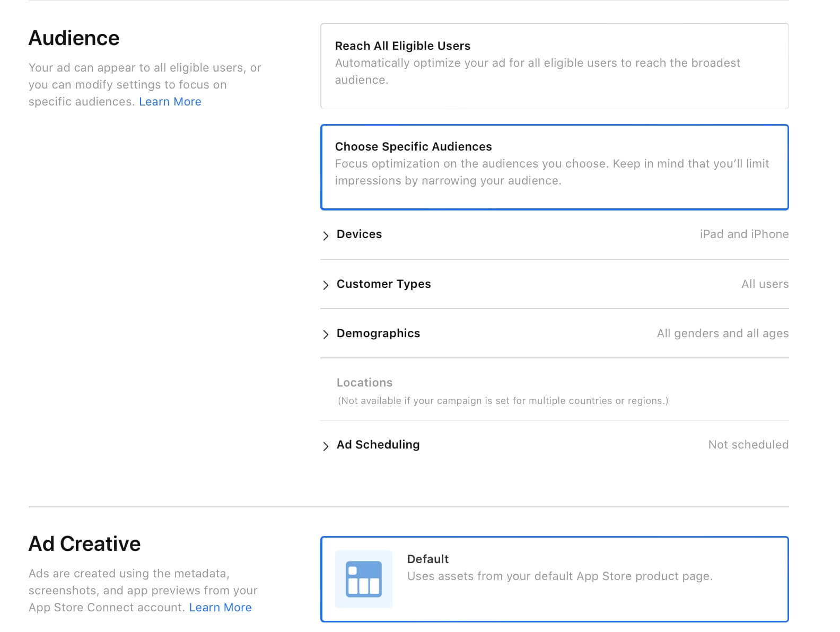Image resolution: width=840 pixels, height=632 pixels.
Task: Select the Choose Specific Audiences option
Action: (554, 167)
